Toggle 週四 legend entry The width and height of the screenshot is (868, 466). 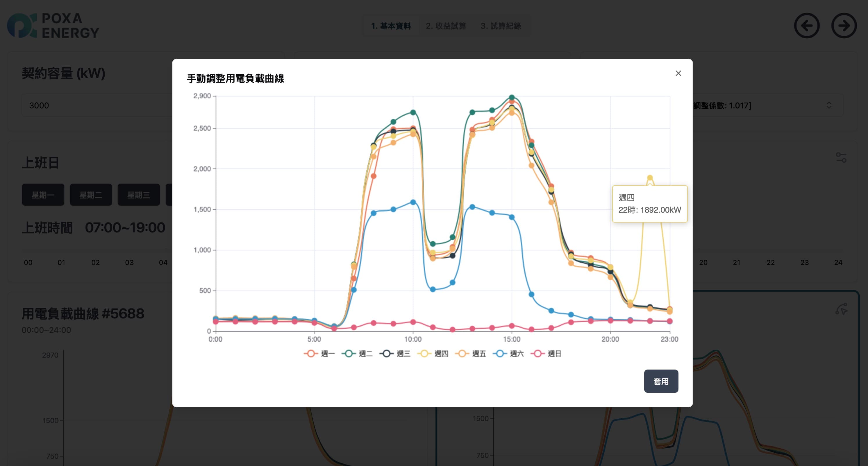click(x=433, y=354)
